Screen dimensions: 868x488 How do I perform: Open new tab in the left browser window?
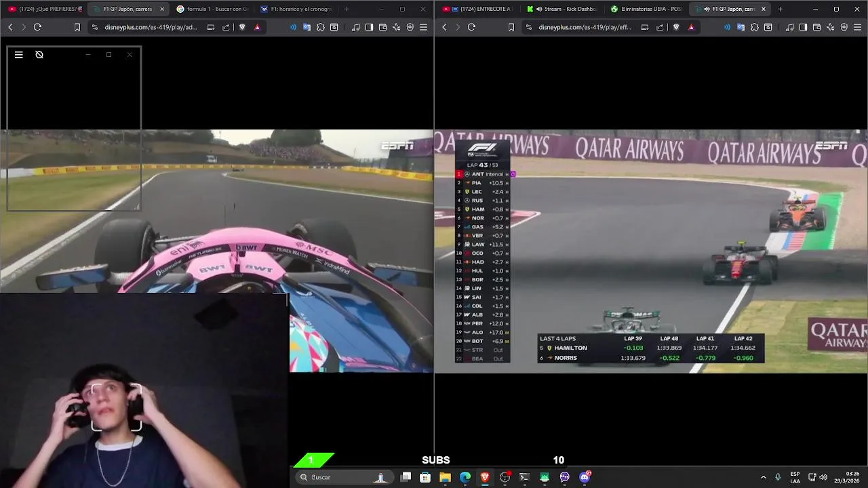(x=347, y=9)
